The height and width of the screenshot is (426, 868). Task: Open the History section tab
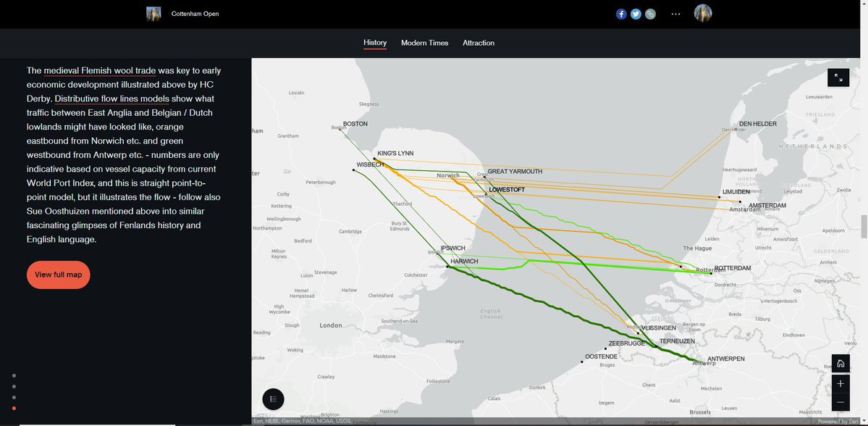(x=375, y=43)
